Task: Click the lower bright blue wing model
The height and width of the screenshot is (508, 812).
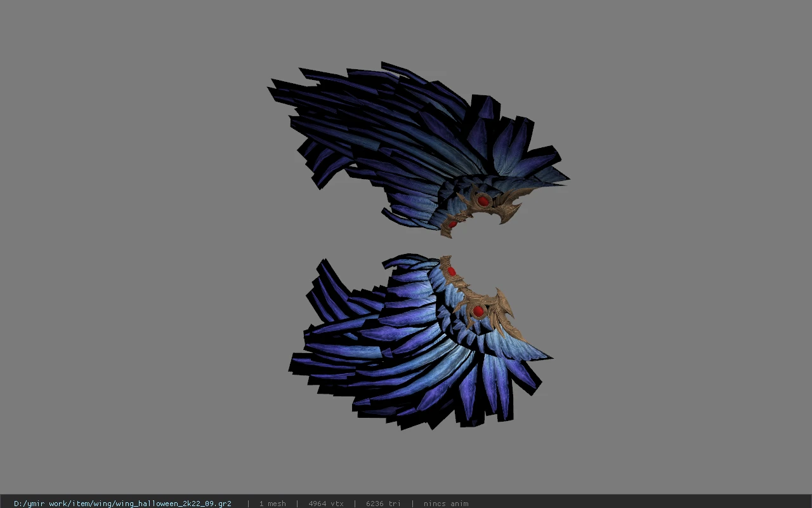Action: [420, 342]
